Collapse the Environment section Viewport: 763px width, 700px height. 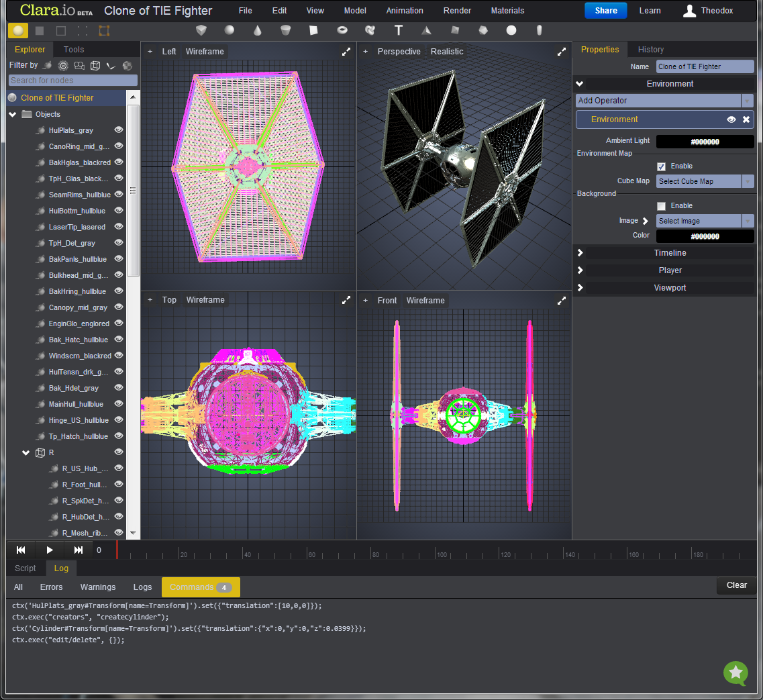580,84
